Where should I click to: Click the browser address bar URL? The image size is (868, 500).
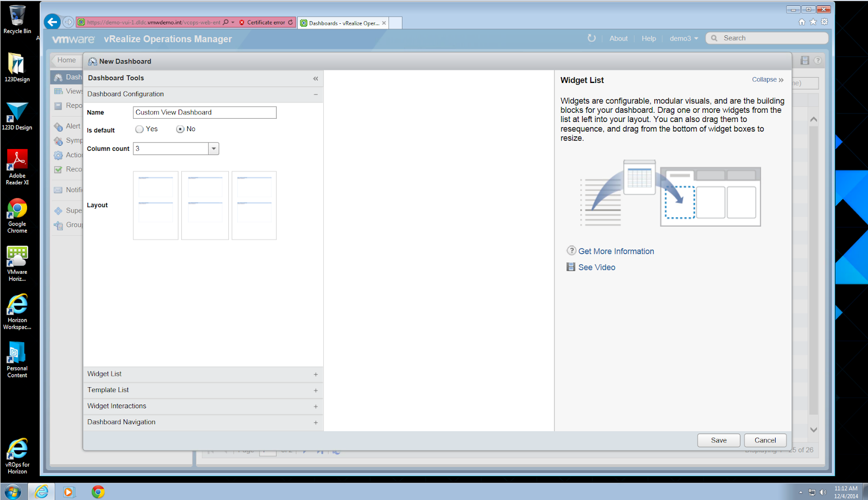154,22
